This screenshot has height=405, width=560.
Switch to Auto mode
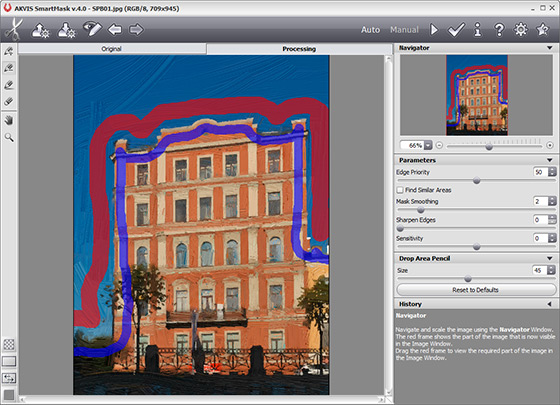[x=370, y=30]
